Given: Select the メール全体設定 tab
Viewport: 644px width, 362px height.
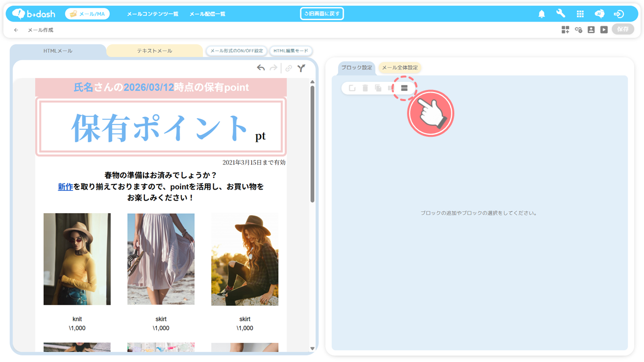Looking at the screenshot, I should click(x=399, y=68).
